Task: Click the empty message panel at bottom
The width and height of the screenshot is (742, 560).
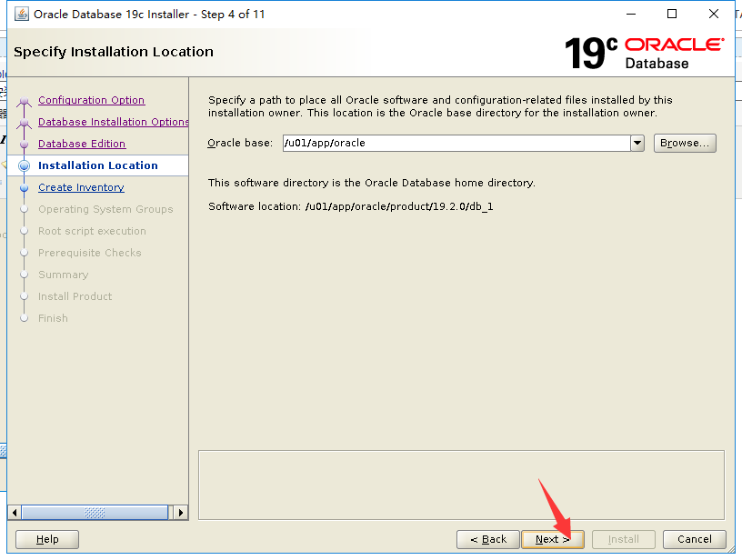Action: (461, 485)
